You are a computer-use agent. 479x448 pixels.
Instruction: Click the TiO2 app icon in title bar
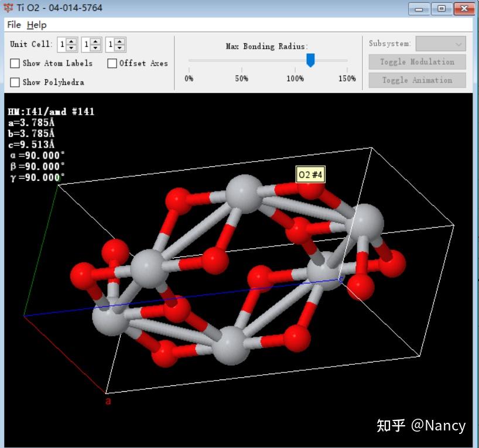tap(8, 8)
